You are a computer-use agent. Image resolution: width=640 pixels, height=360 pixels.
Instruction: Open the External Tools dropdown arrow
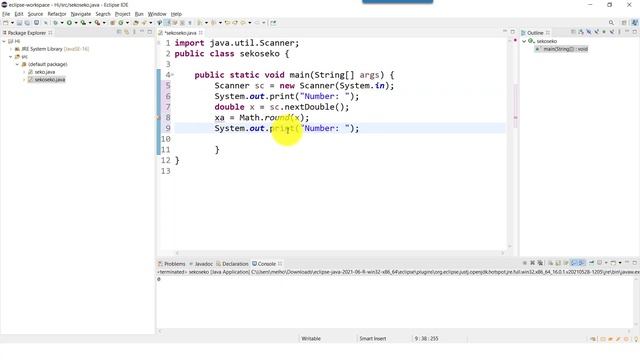pos(104,23)
